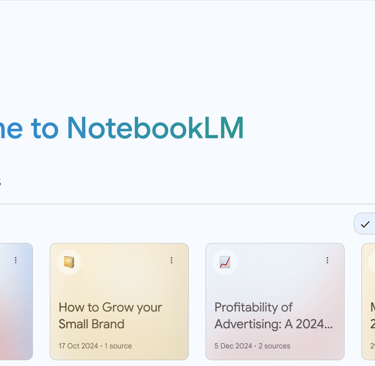
Task: Open three-dot menu on Profitability of Advertising card
Action: pyautogui.click(x=327, y=260)
